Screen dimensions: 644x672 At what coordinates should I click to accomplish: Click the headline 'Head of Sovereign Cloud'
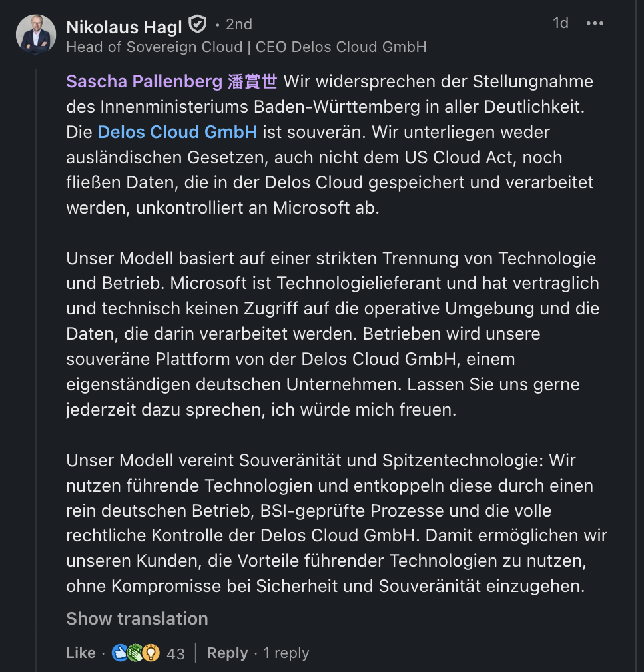(x=155, y=47)
